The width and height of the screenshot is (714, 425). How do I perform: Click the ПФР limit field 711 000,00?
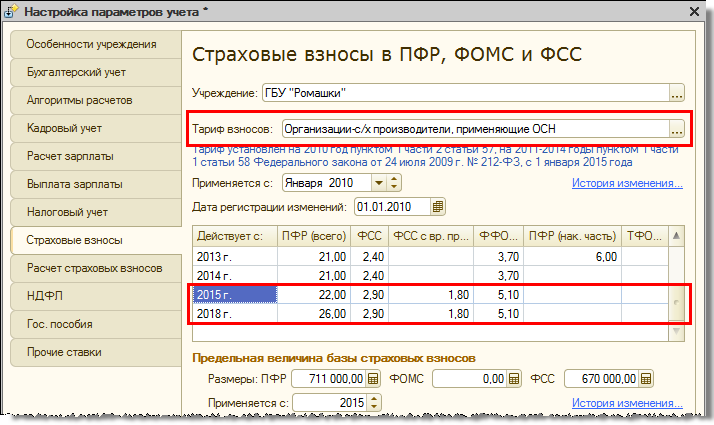pos(329,379)
